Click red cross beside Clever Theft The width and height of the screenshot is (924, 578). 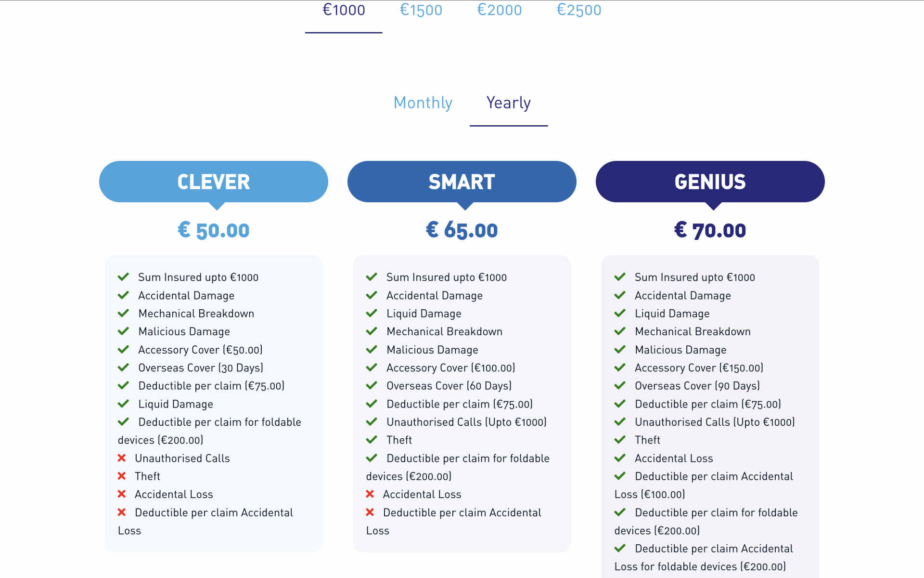(x=122, y=476)
